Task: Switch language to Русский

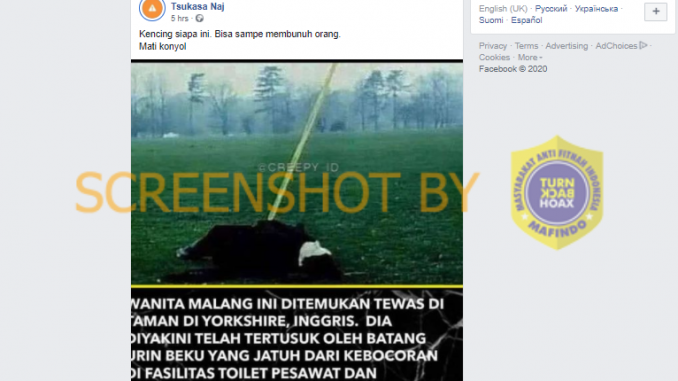Action: click(x=551, y=9)
